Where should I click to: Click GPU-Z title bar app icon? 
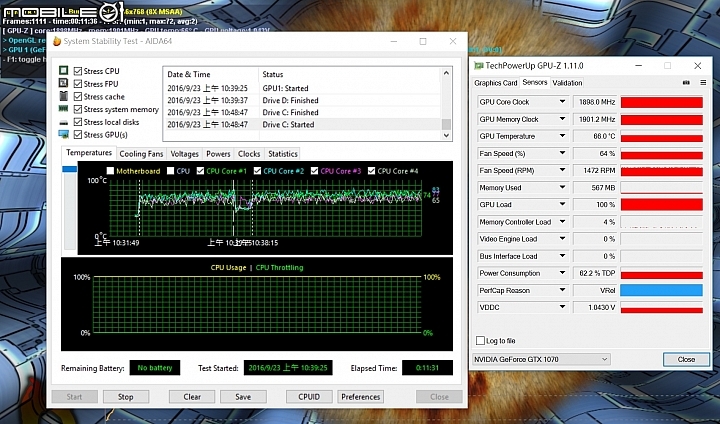point(478,66)
